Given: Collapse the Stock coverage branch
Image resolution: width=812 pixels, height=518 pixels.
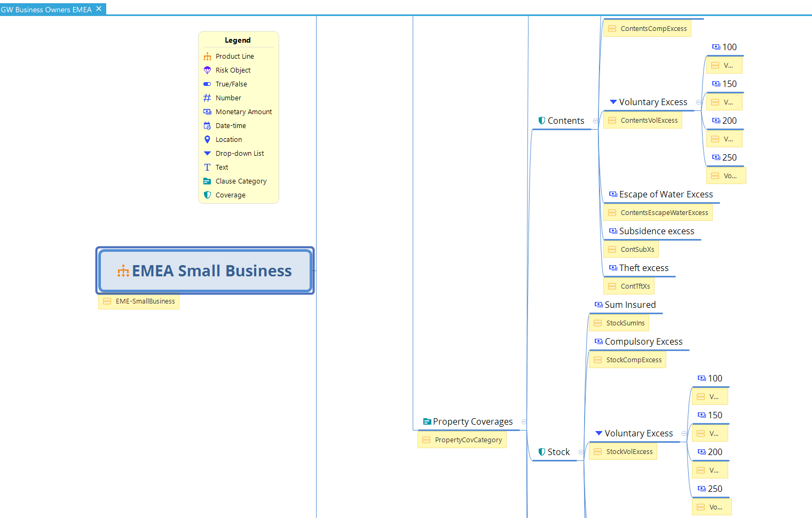Looking at the screenshot, I should click(x=581, y=452).
